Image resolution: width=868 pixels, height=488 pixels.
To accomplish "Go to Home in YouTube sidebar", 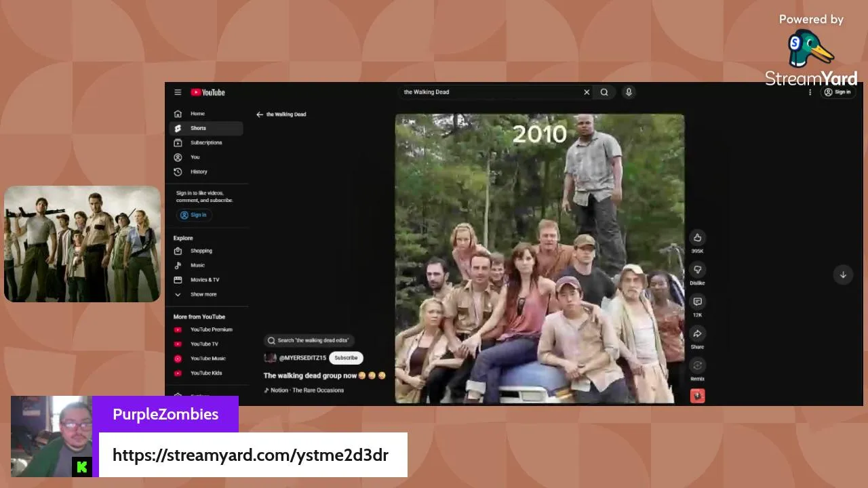I will [x=206, y=114].
